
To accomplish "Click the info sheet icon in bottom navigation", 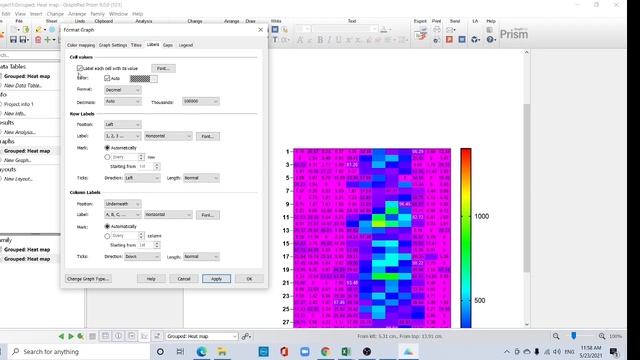I will (118, 336).
